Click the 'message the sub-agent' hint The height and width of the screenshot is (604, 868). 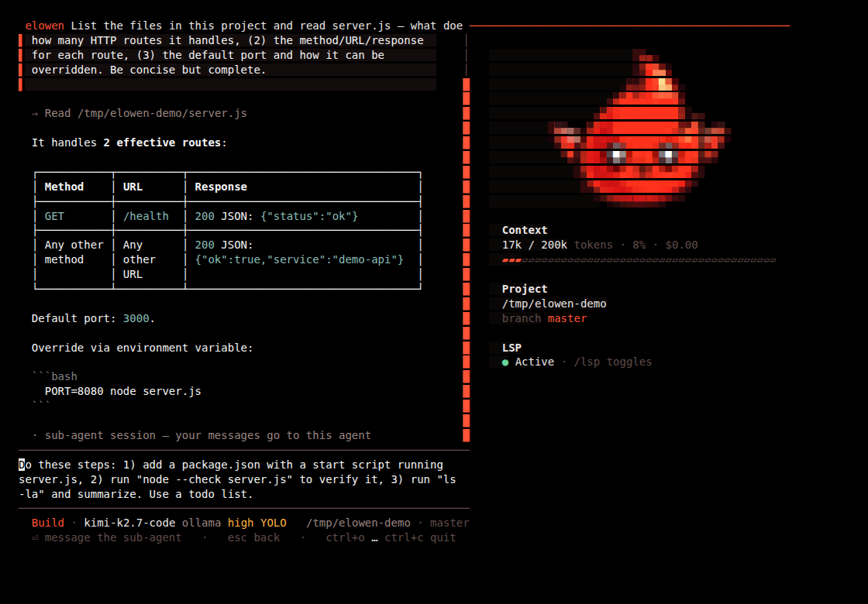[106, 537]
